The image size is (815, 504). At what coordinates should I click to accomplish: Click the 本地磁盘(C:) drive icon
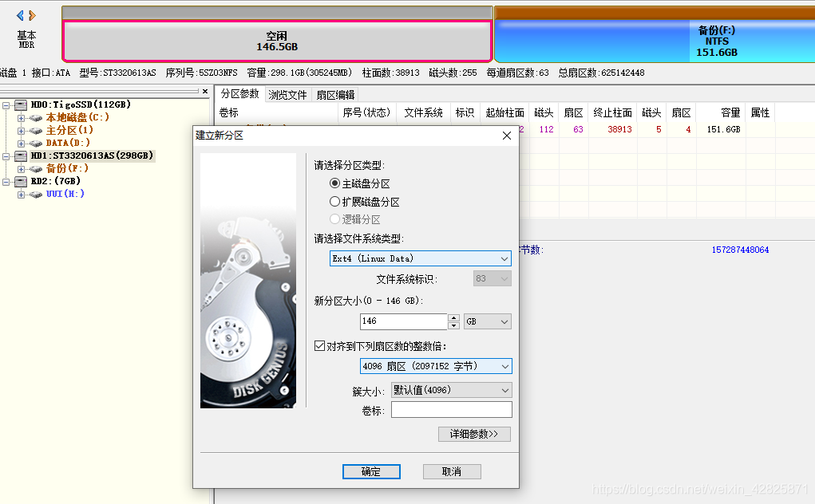pos(35,118)
